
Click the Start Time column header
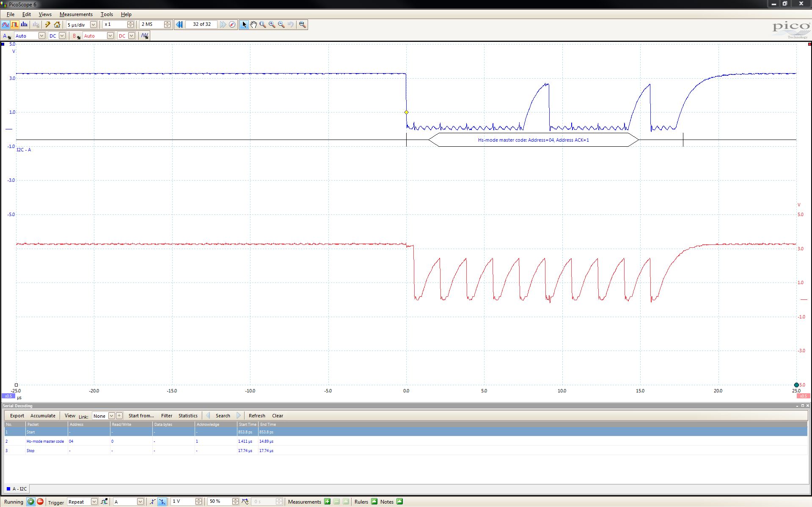248,424
